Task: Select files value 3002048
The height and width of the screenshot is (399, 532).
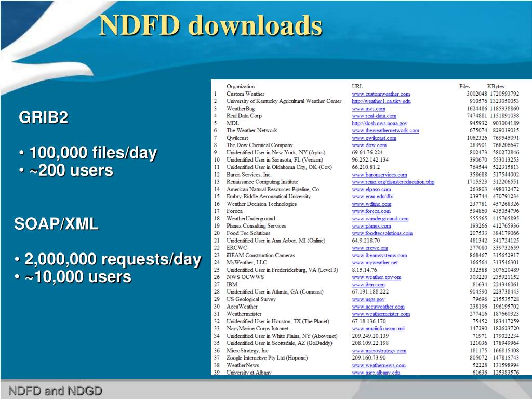Action: tap(477, 94)
